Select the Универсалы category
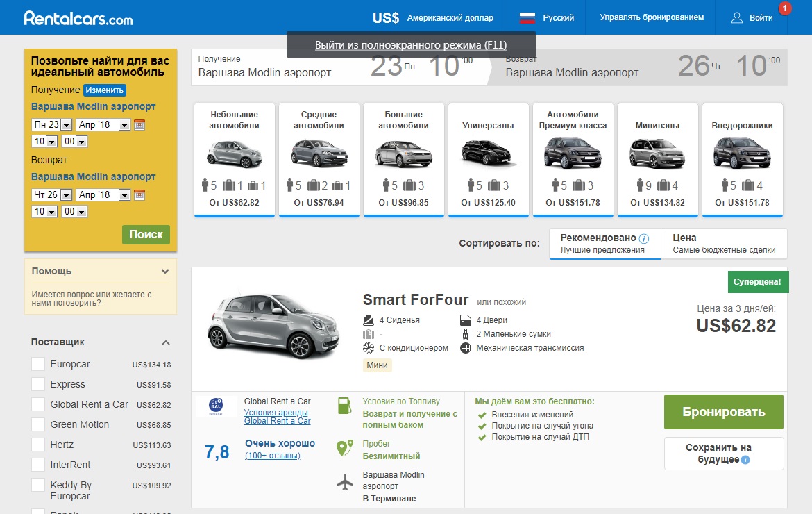The height and width of the screenshot is (514, 812). pos(489,160)
